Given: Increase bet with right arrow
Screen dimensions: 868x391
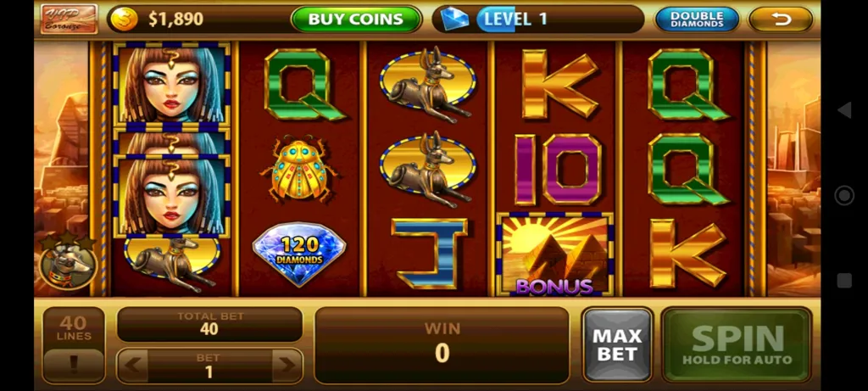Looking at the screenshot, I should click(x=287, y=365).
